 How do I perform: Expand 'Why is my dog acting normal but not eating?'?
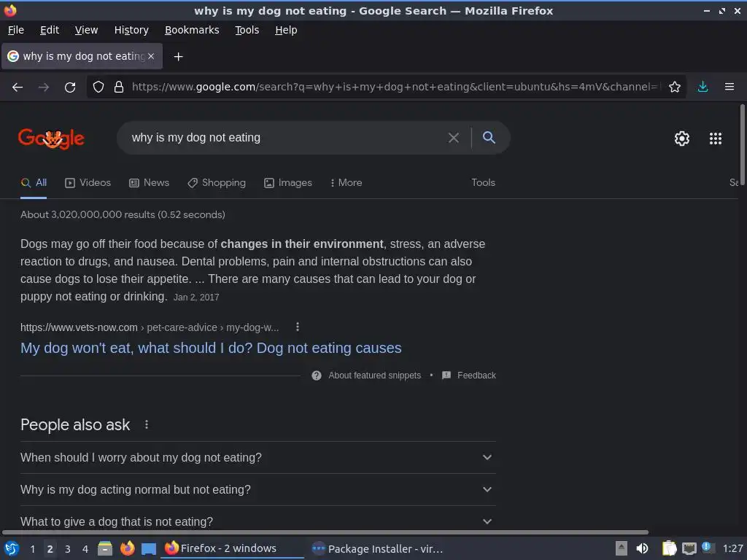pyautogui.click(x=258, y=489)
